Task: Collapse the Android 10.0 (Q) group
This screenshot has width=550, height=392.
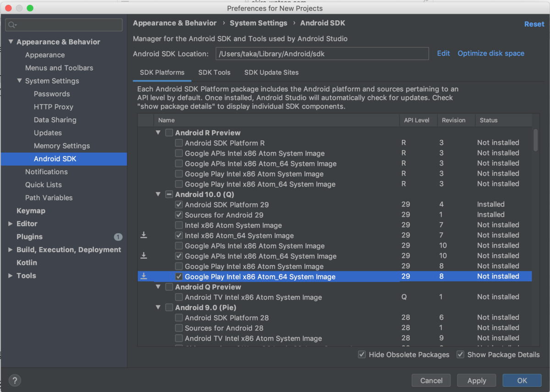Action: tap(158, 195)
